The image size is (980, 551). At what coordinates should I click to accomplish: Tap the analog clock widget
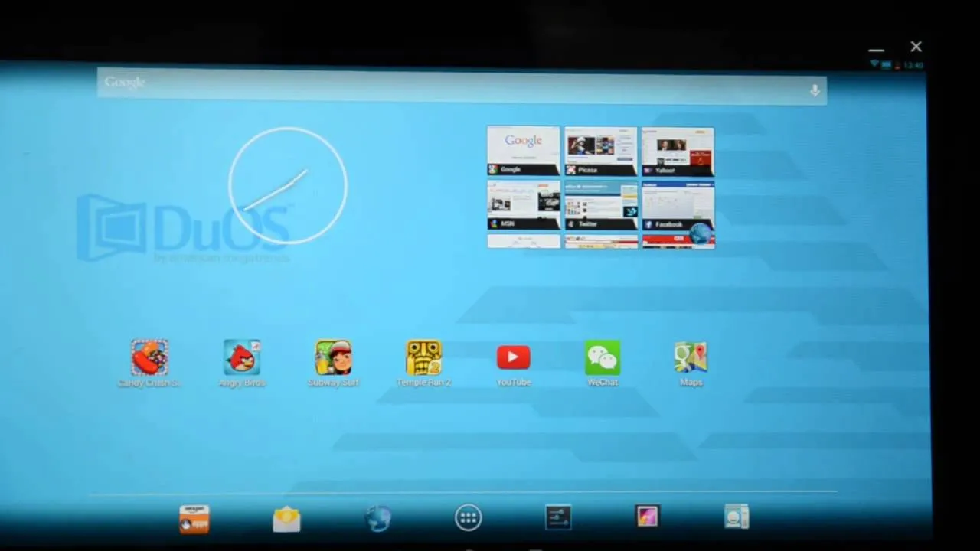point(288,186)
